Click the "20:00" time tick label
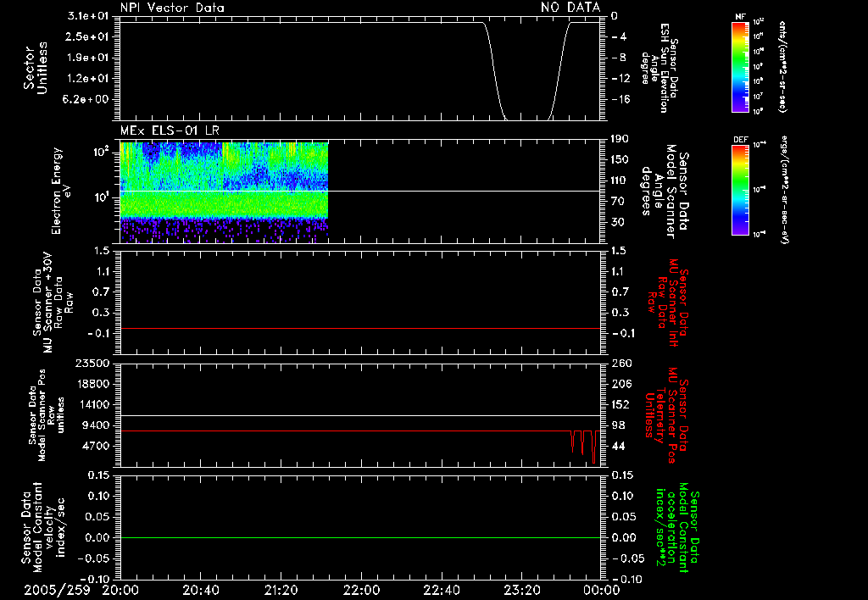The image size is (868, 600). click(120, 590)
